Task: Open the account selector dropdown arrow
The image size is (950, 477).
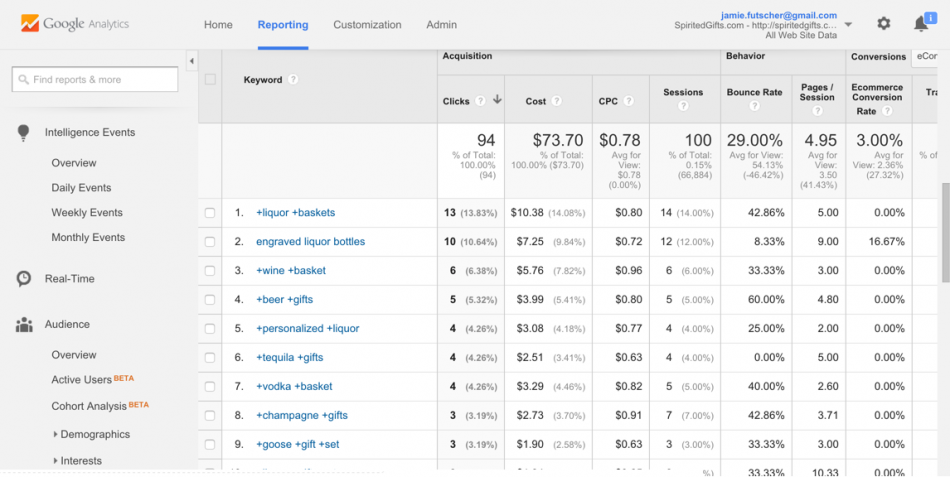Action: coord(848,24)
